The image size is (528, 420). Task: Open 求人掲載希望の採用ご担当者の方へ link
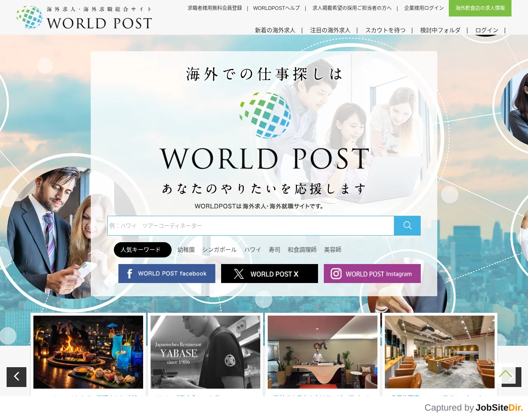pyautogui.click(x=352, y=8)
